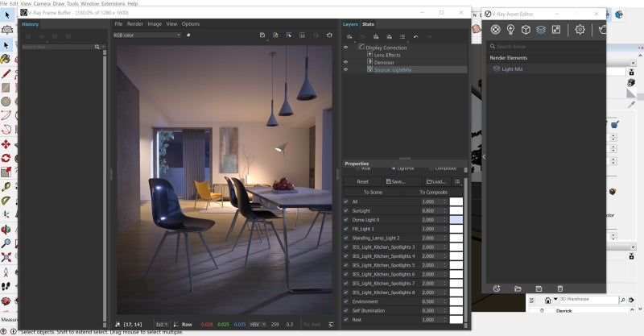Open the HSV color mode dropdown
This screenshot has width=644, height=336.
click(258, 324)
